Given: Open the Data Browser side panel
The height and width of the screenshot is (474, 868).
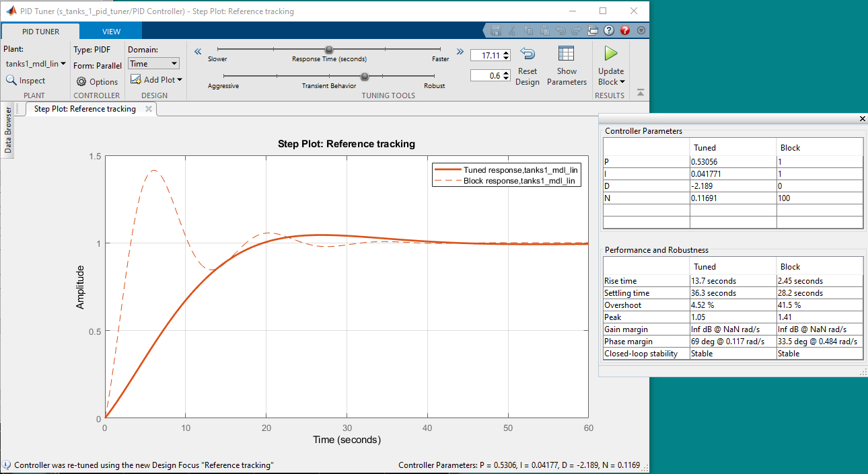Looking at the screenshot, I should click(x=8, y=129).
